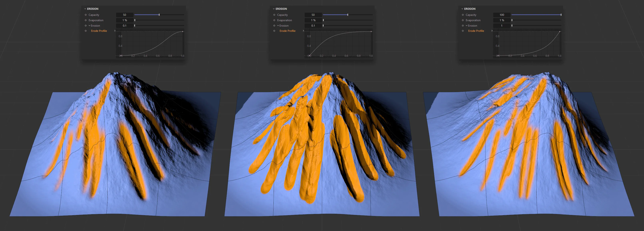Click the keyframe diamond beside Evaporation in left panel
644x231 pixels.
85,20
